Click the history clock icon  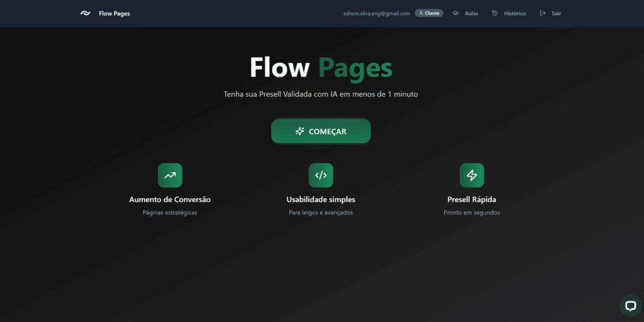495,13
